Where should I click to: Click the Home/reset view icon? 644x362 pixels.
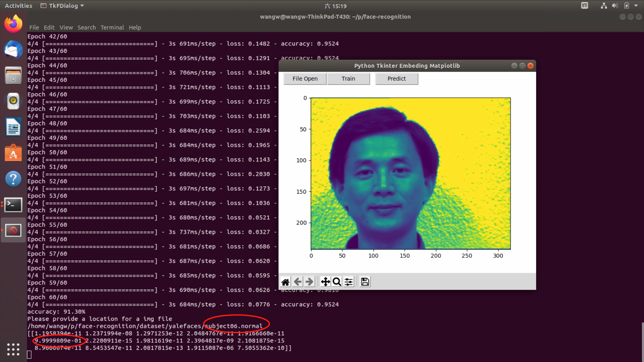coord(285,282)
